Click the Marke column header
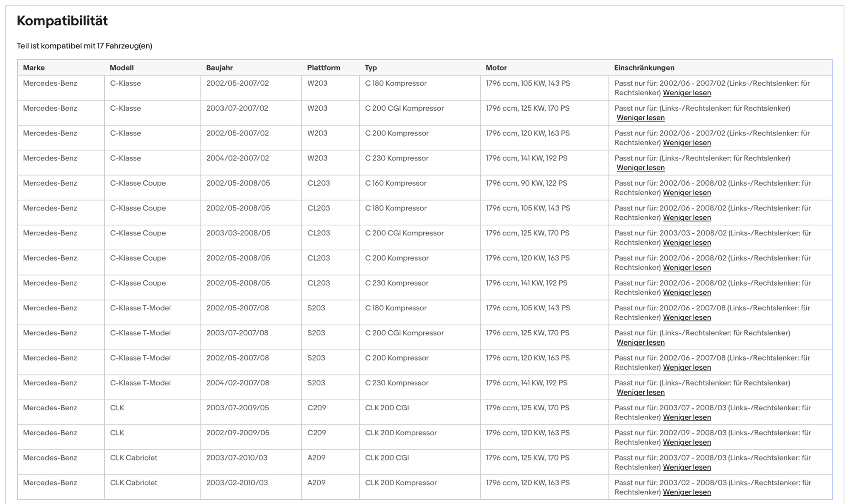849x504 pixels. pyautogui.click(x=34, y=68)
